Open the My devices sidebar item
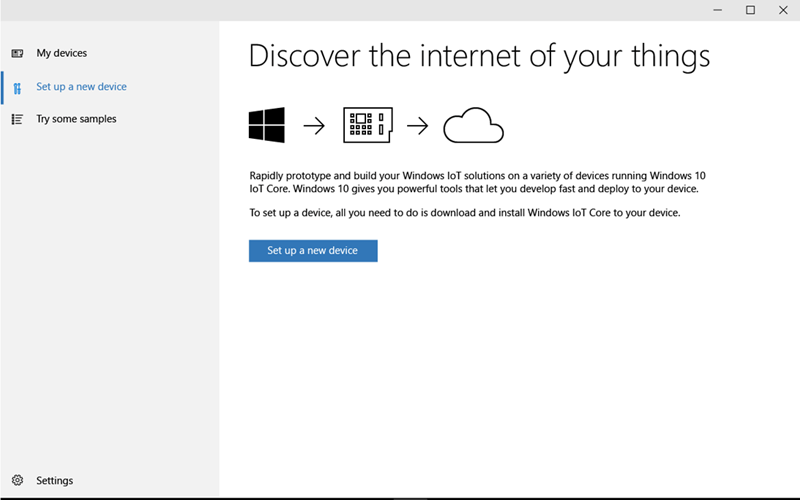This screenshot has width=800, height=500. [110, 53]
